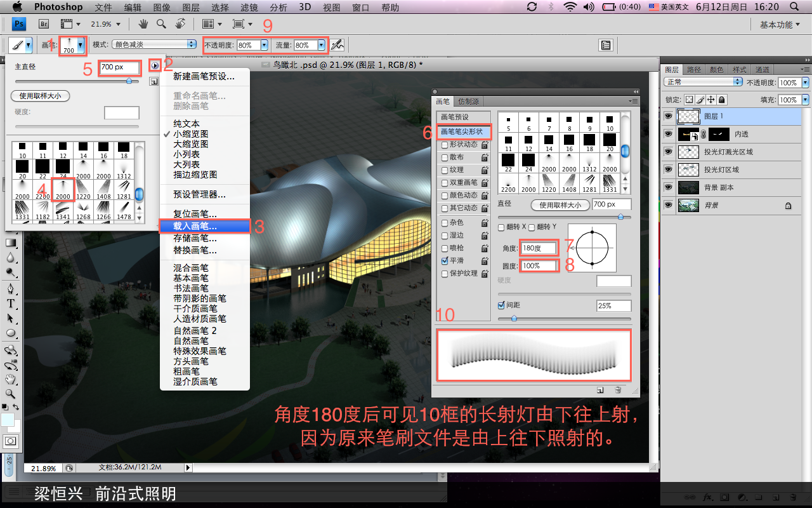Hide the 背景 副本 layer
Screen dimensions: 812x508
pyautogui.click(x=667, y=188)
